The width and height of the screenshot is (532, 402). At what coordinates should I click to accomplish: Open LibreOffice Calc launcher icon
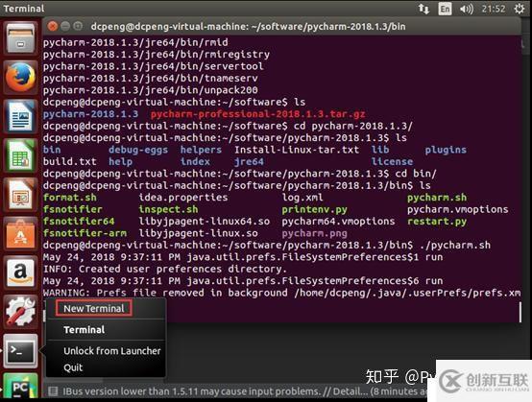(20, 155)
